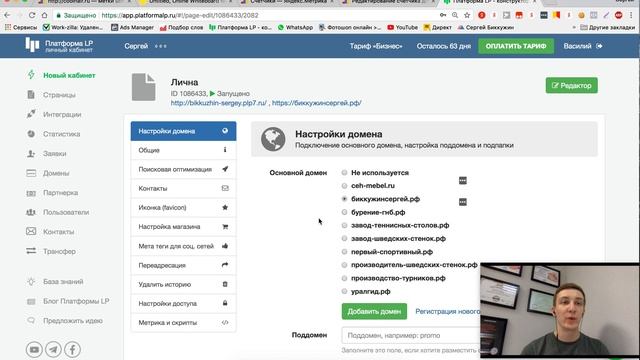640x360 pixels.
Task: Click options icon beside биккужинсергей.рф domain
Action: pyautogui.click(x=462, y=202)
